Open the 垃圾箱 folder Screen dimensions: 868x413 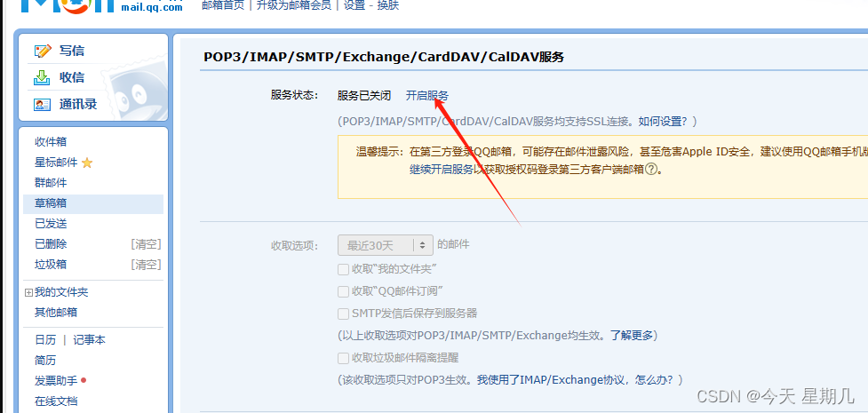(x=51, y=265)
